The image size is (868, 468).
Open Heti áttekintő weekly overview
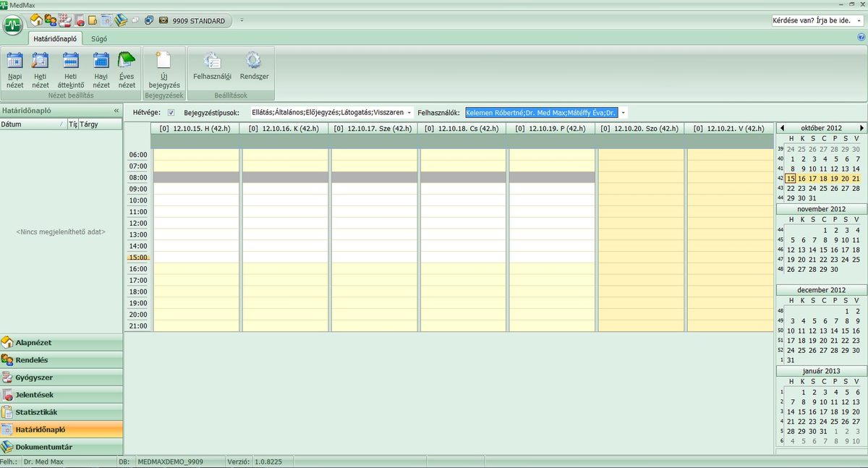click(x=71, y=70)
